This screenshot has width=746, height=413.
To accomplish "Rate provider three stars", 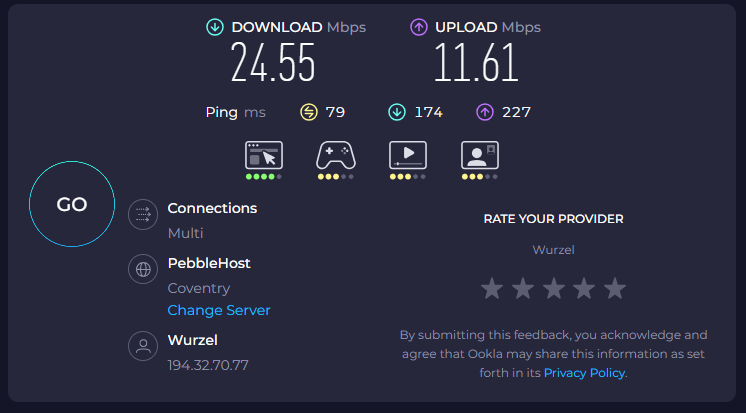I will tap(553, 289).
